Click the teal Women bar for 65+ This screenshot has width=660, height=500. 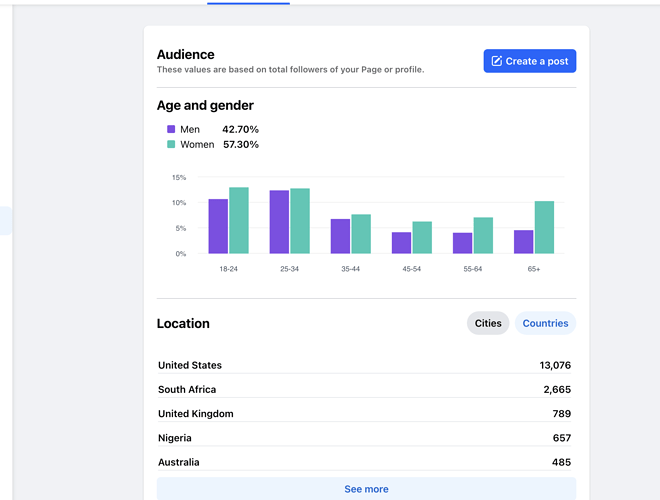544,228
